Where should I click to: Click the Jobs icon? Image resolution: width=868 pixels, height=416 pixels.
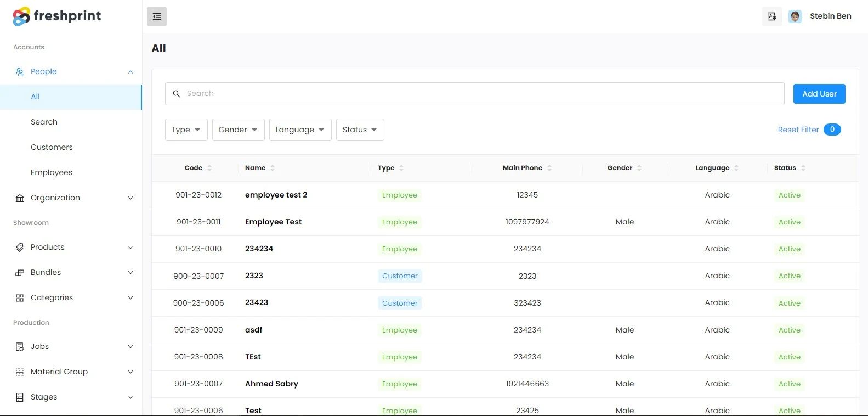[x=20, y=347]
